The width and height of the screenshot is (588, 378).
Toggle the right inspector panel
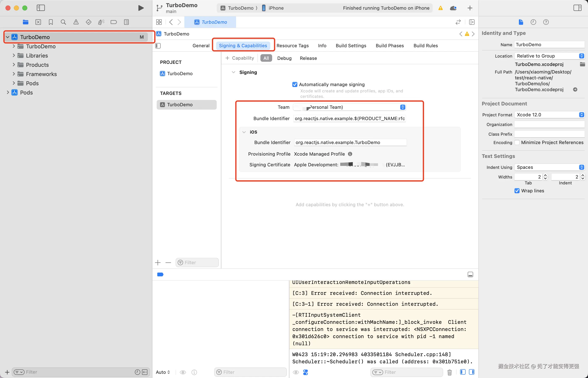(577, 8)
